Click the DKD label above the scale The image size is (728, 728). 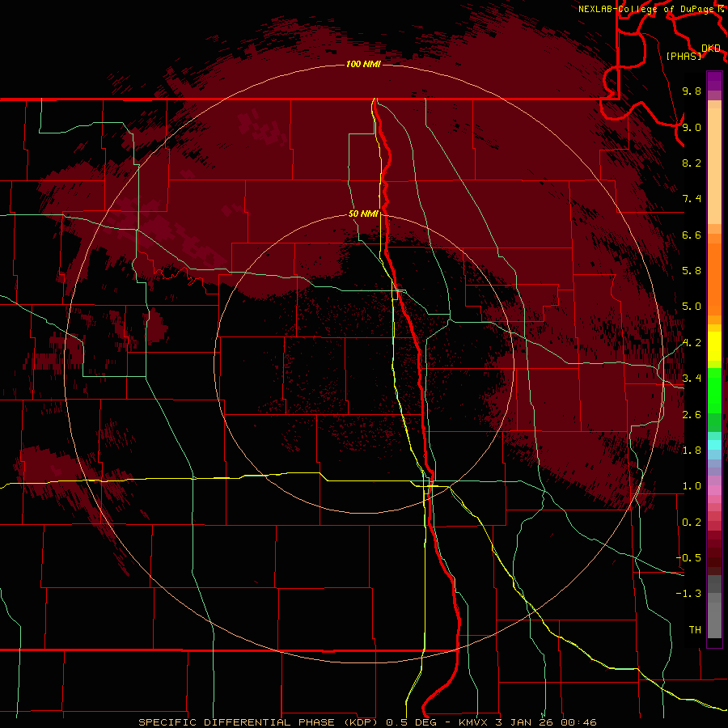pyautogui.click(x=711, y=49)
